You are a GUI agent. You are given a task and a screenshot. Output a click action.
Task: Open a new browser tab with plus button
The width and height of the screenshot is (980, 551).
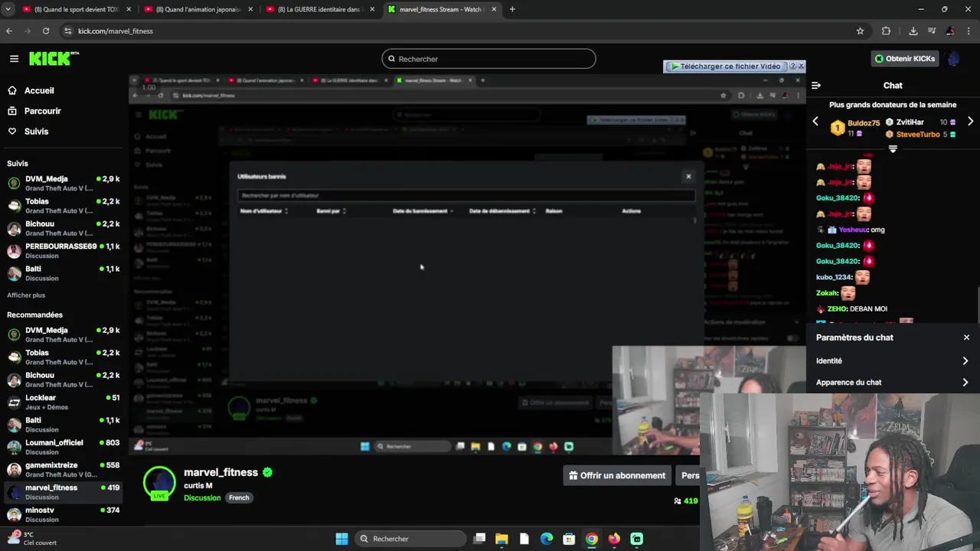pos(512,9)
